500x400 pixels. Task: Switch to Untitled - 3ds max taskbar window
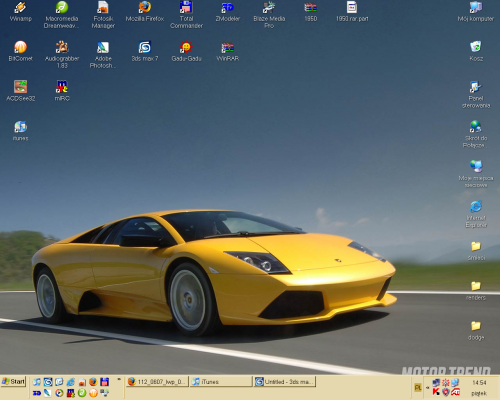[285, 382]
